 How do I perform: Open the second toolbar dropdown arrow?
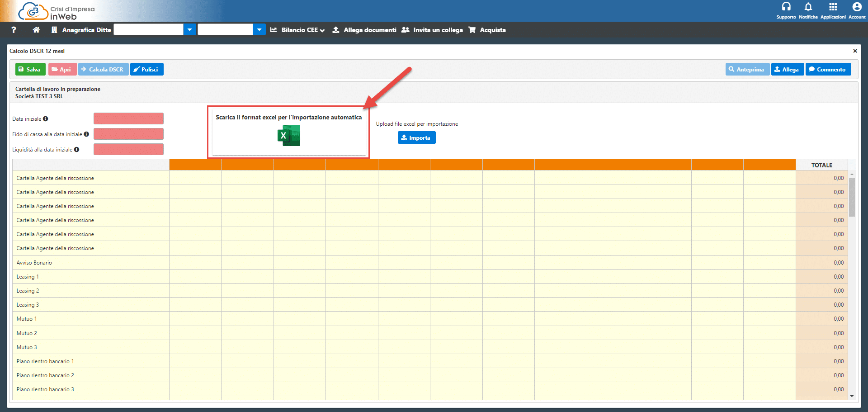(x=259, y=30)
